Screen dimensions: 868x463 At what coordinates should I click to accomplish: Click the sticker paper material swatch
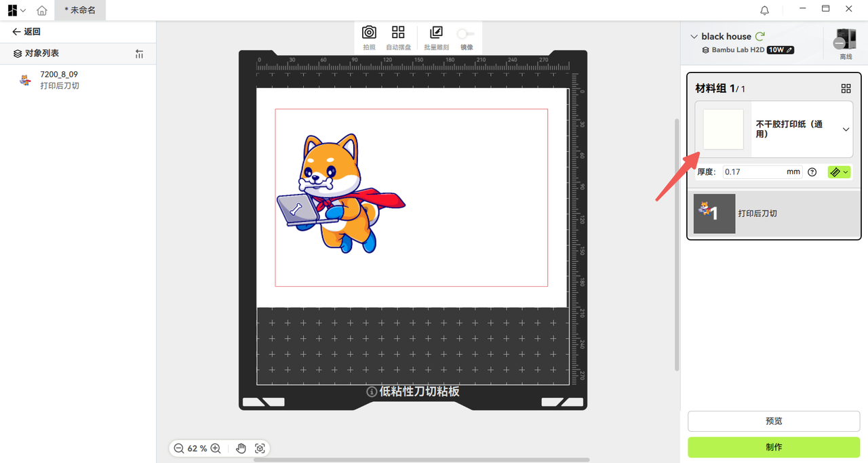(724, 129)
